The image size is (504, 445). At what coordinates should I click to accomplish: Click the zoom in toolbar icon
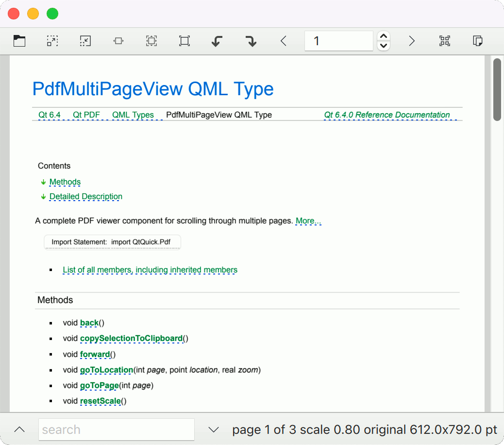coord(52,41)
